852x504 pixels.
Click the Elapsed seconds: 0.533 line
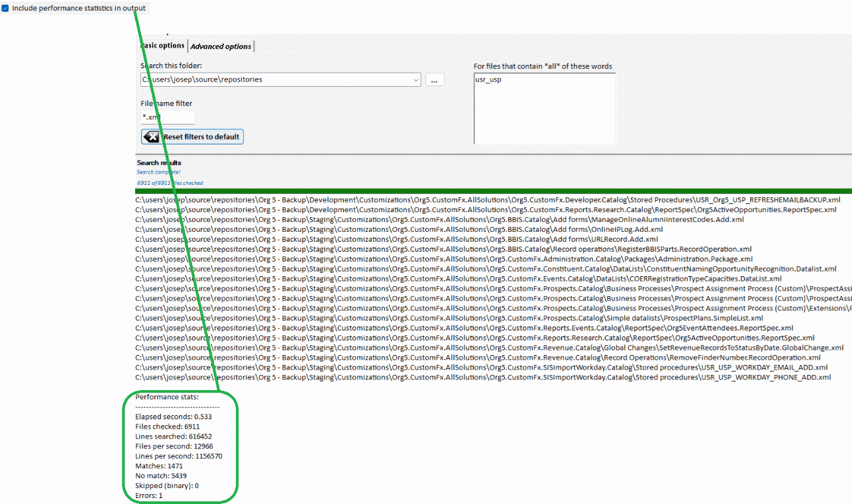pyautogui.click(x=174, y=417)
